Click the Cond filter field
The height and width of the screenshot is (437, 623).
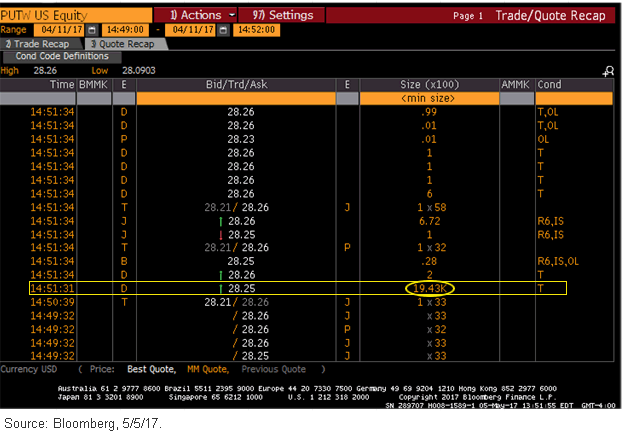(574, 99)
